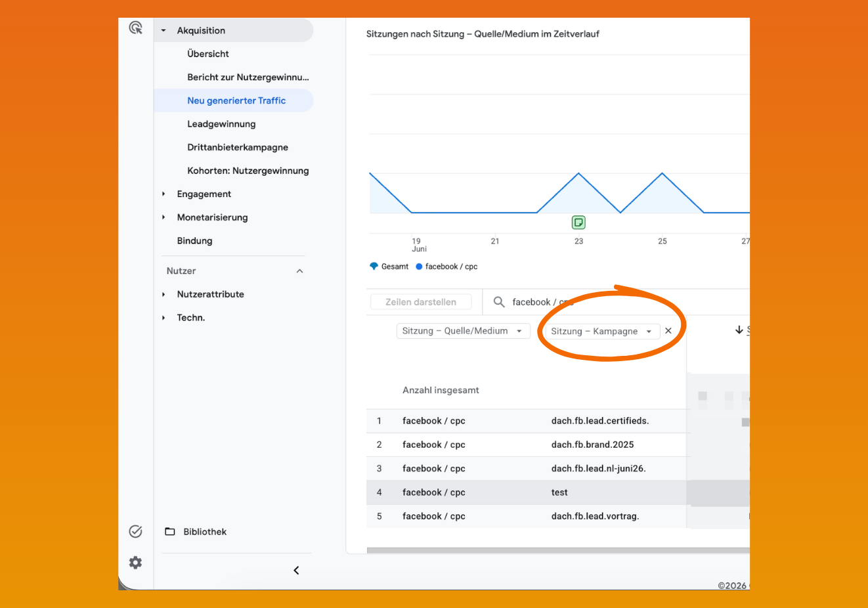The height and width of the screenshot is (608, 868).
Task: Click the sort descending arrow in table header
Action: click(x=739, y=330)
